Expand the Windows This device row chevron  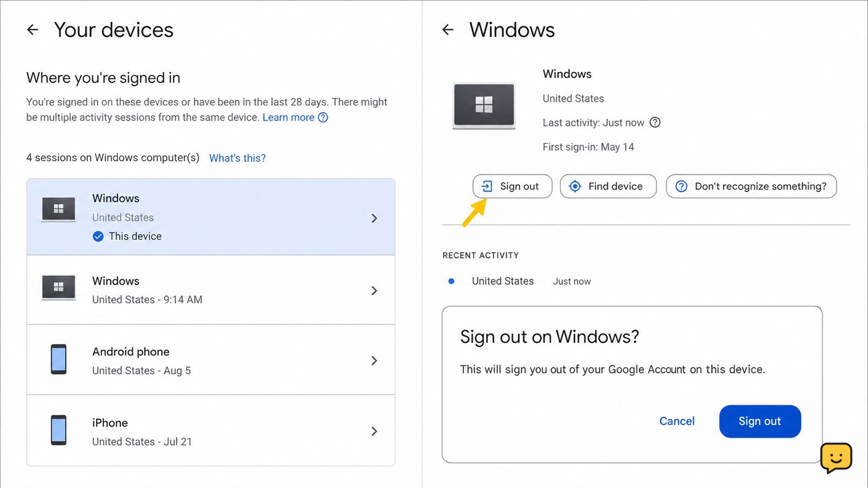pos(374,218)
